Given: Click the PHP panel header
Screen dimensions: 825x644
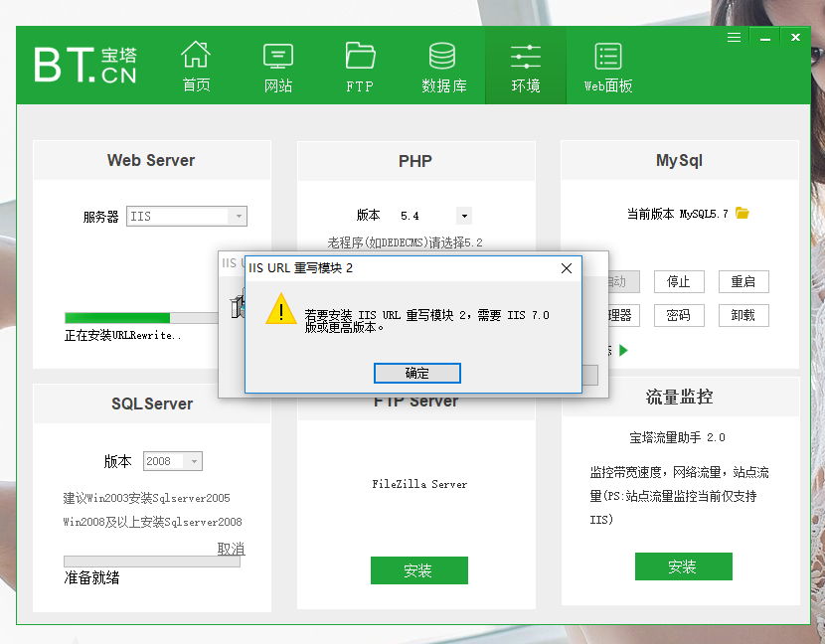Looking at the screenshot, I should pos(415,160).
